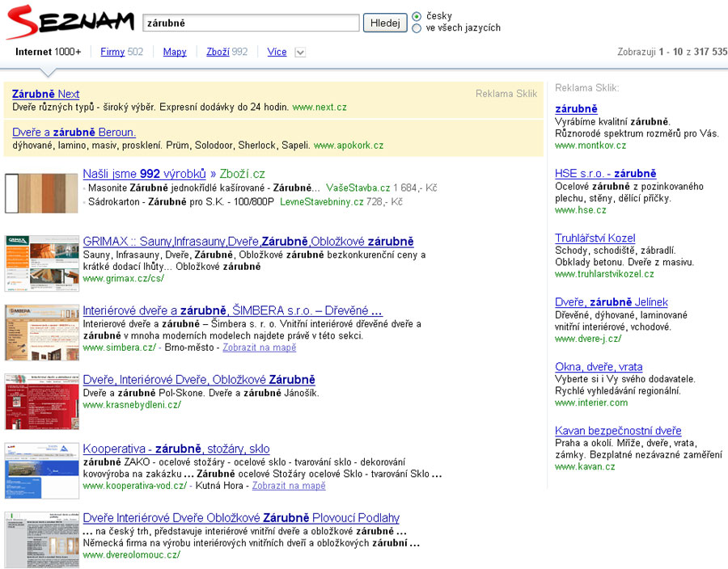Click the search field containing zárubně
This screenshot has width=728, height=569.
251,23
